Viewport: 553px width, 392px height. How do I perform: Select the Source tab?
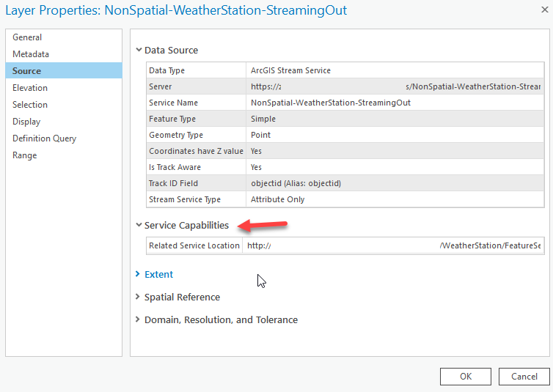point(26,71)
